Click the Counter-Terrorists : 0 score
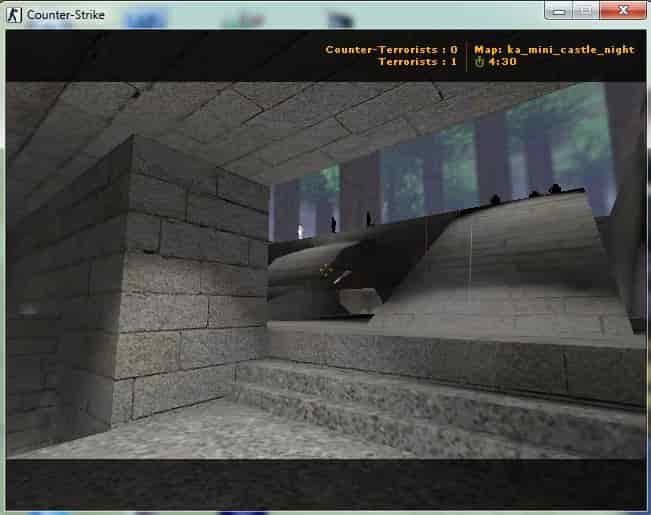Viewport: 651px width, 515px height. tap(391, 50)
